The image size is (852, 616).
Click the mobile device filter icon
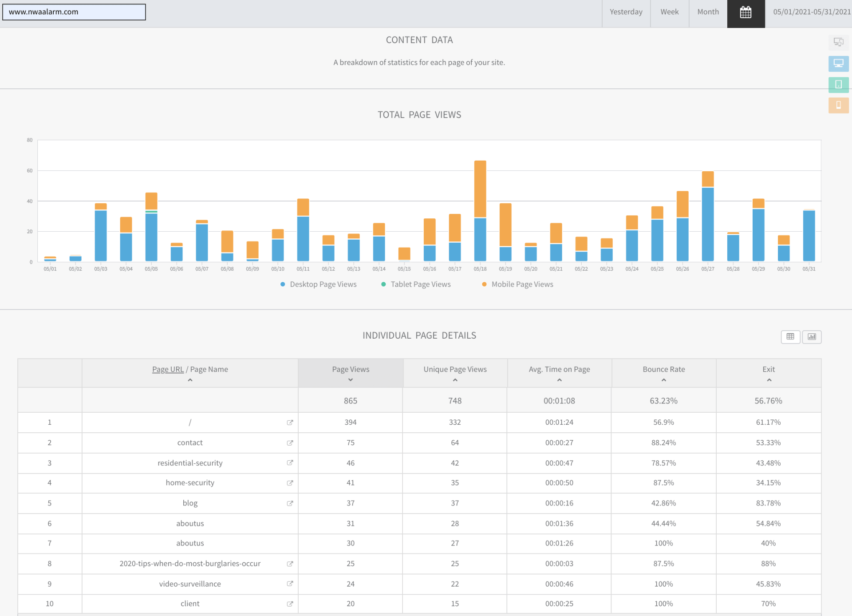coord(838,105)
